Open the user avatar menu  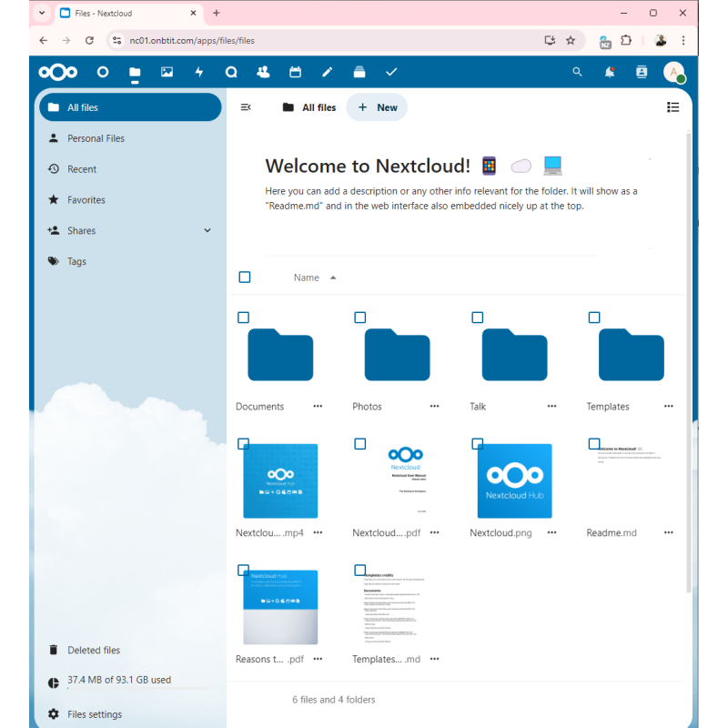674,72
